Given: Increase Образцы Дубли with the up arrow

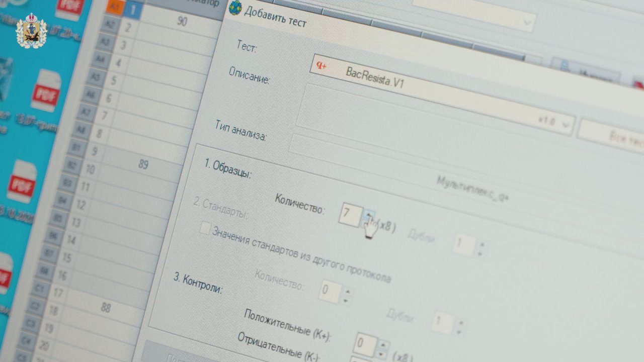Looking at the screenshot, I should pos(482,244).
